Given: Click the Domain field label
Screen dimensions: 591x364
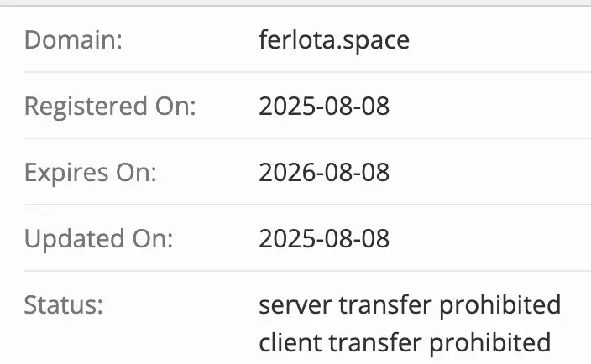Looking at the screenshot, I should pyautogui.click(x=73, y=41).
